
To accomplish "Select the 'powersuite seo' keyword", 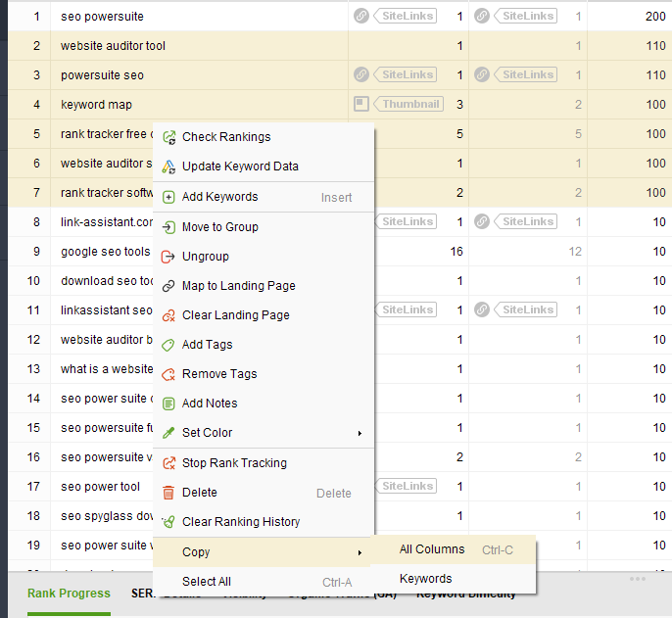I will [102, 75].
